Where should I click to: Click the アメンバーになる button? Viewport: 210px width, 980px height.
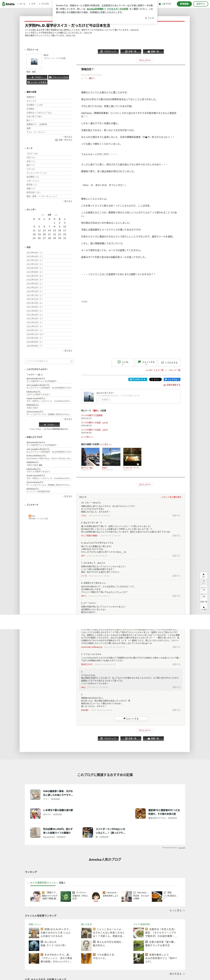point(58,77)
